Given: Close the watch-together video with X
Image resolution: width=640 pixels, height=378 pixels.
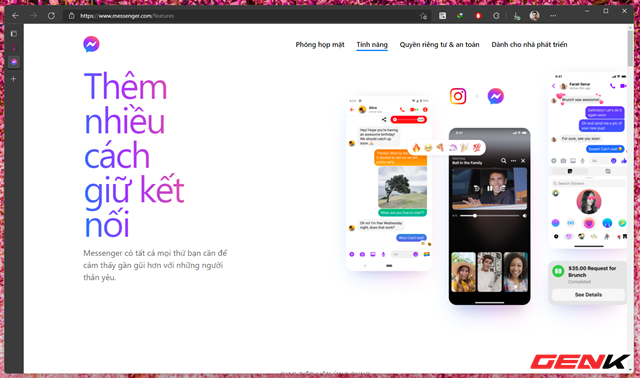Looking at the screenshot, I should (523, 161).
